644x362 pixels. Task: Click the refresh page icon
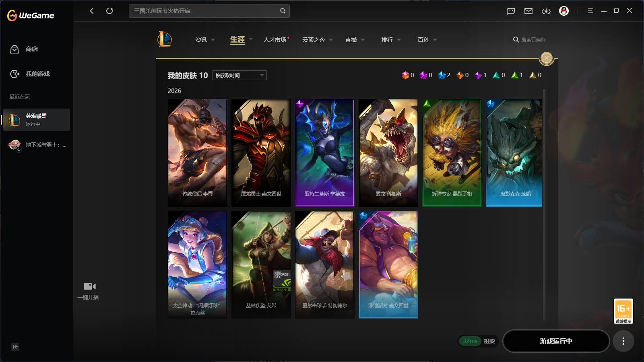click(109, 11)
